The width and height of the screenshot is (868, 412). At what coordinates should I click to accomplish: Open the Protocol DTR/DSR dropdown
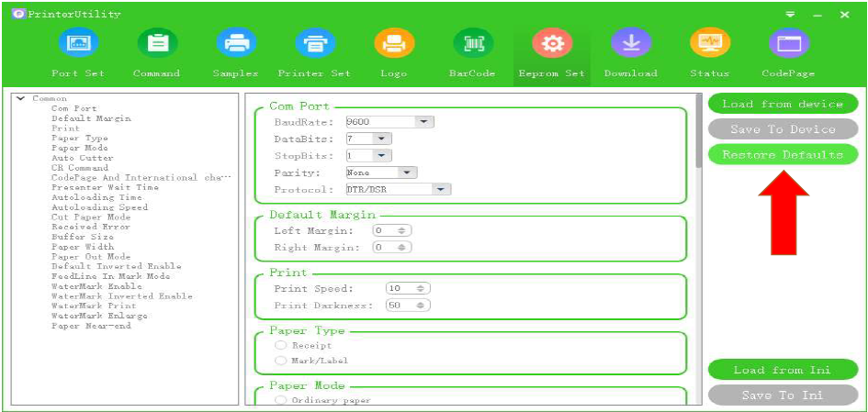(441, 190)
